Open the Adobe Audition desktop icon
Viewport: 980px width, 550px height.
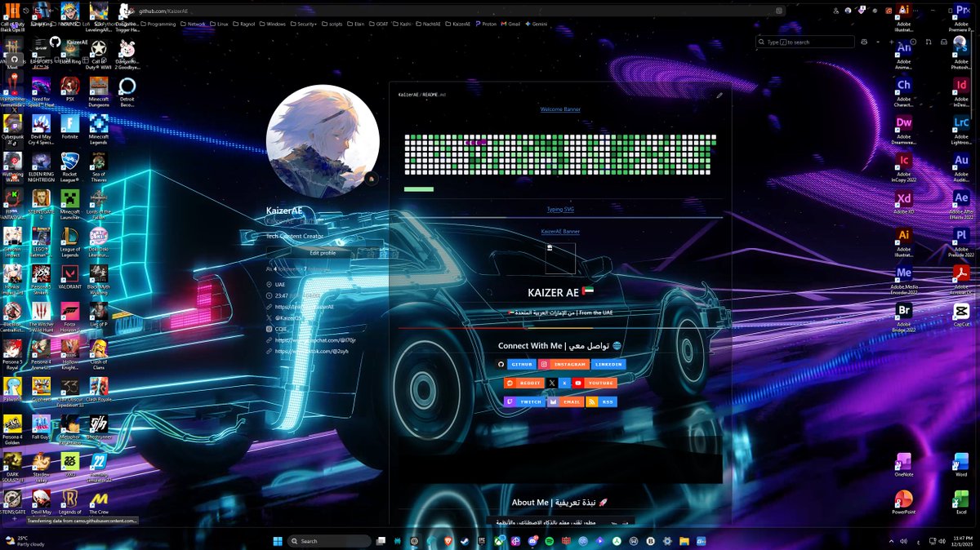[x=961, y=166]
